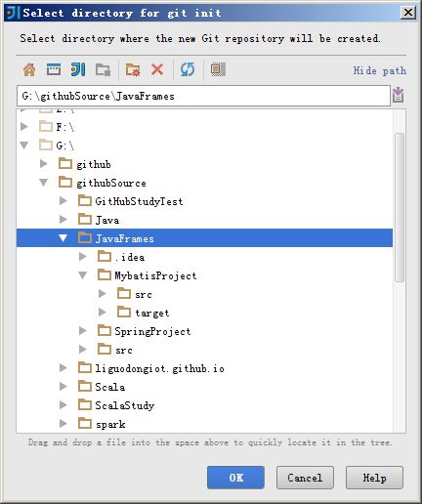The width and height of the screenshot is (422, 504).
Task: Jump to project directory icon
Action: (78, 69)
